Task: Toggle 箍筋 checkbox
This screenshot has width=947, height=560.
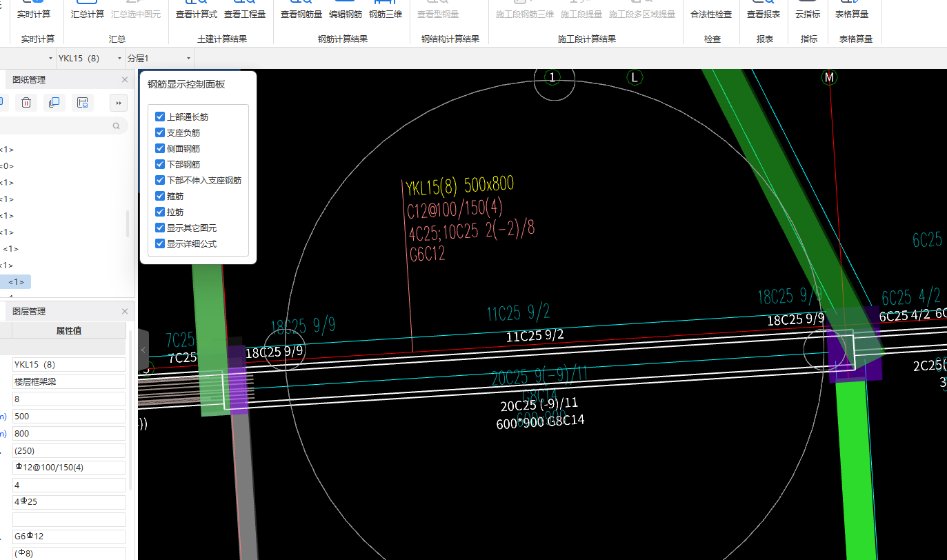Action: (160, 196)
